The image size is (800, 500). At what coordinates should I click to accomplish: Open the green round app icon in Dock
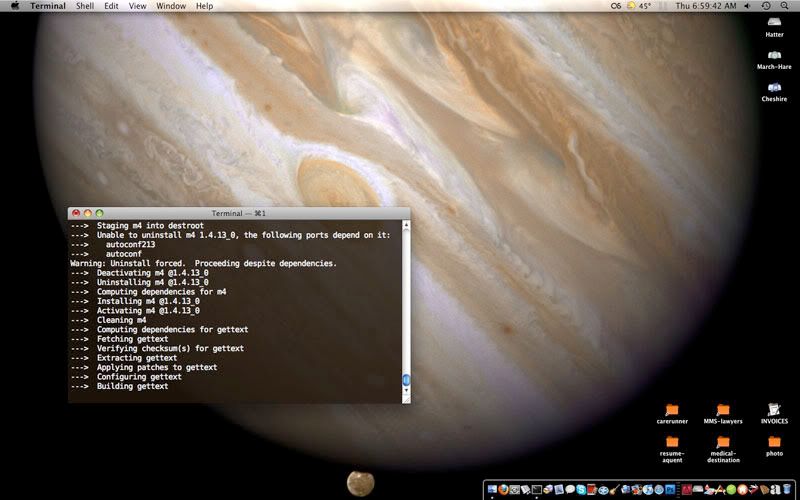731,489
